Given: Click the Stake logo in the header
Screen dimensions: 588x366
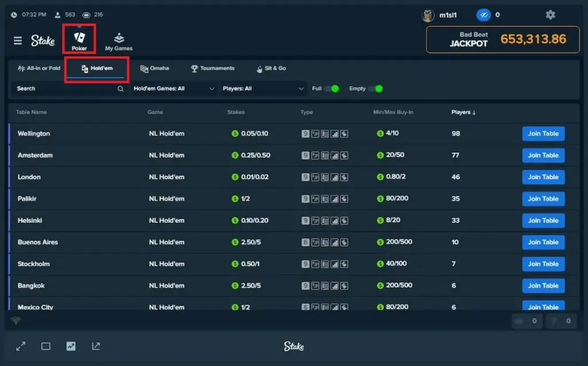Looking at the screenshot, I should [x=42, y=41].
